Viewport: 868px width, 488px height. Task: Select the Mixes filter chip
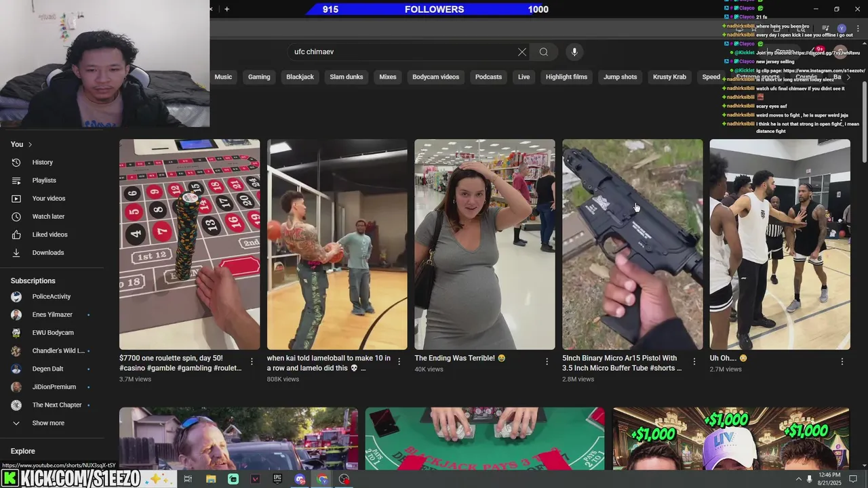(x=388, y=77)
